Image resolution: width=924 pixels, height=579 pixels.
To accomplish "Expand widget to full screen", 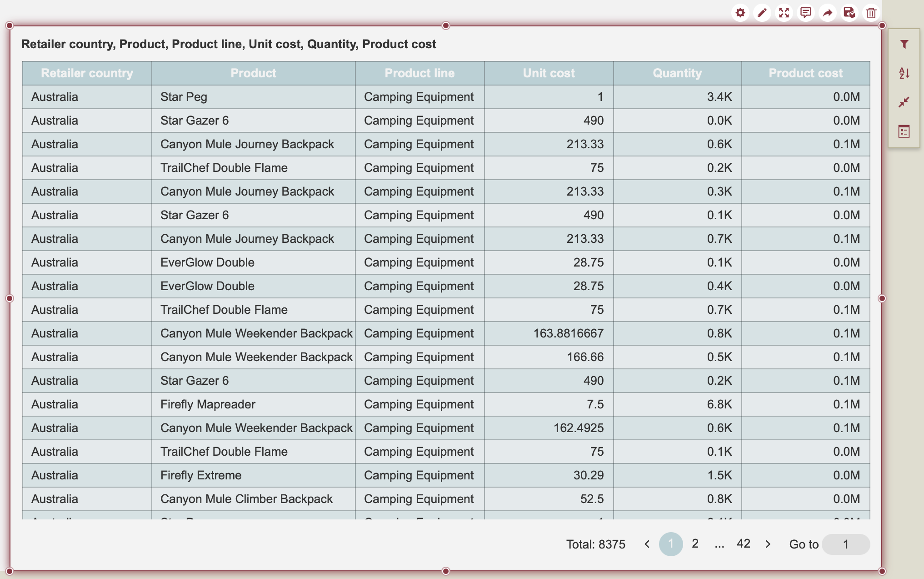I will (784, 13).
